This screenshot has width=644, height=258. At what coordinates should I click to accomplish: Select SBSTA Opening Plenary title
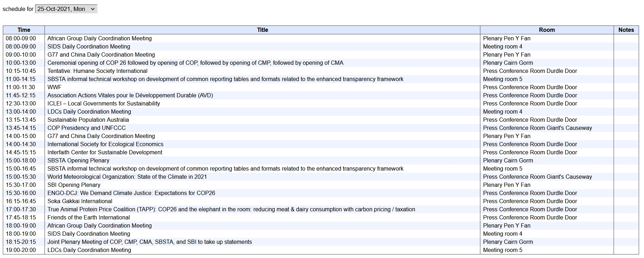pos(78,160)
